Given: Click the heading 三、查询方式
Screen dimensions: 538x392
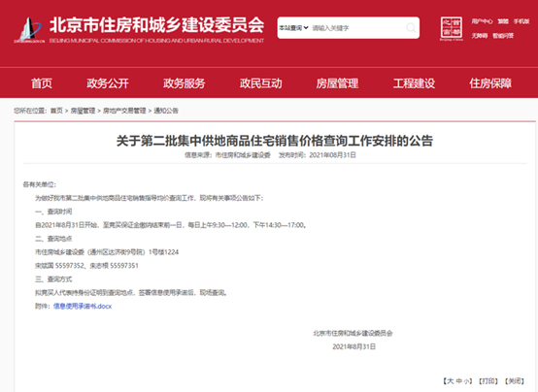Looking at the screenshot, I should pos(53,279).
